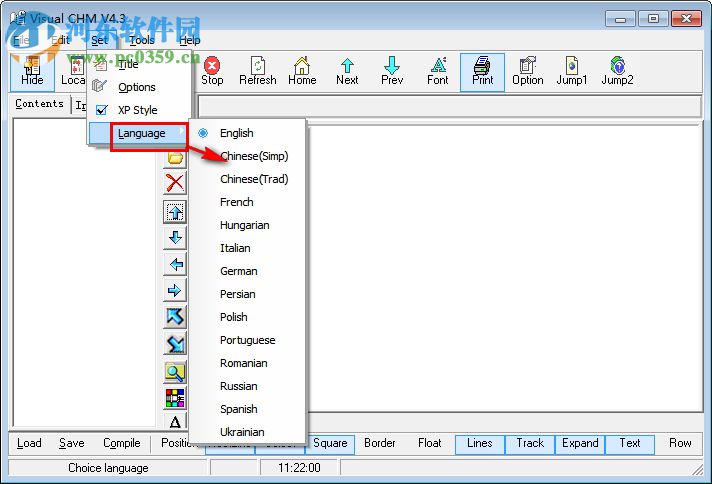This screenshot has height=484, width=712.
Task: Open the Option toolbar icon
Action: pos(528,72)
